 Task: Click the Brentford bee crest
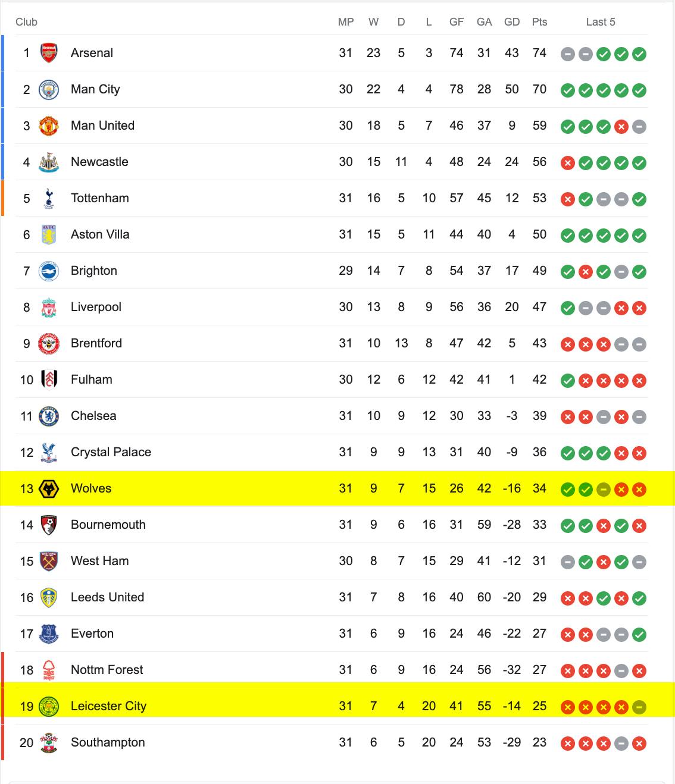point(49,343)
